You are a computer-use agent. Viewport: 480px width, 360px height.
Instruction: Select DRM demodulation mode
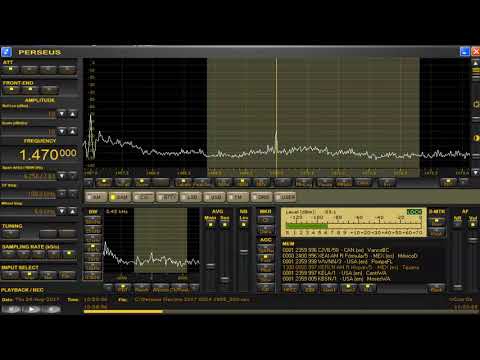(x=262, y=197)
